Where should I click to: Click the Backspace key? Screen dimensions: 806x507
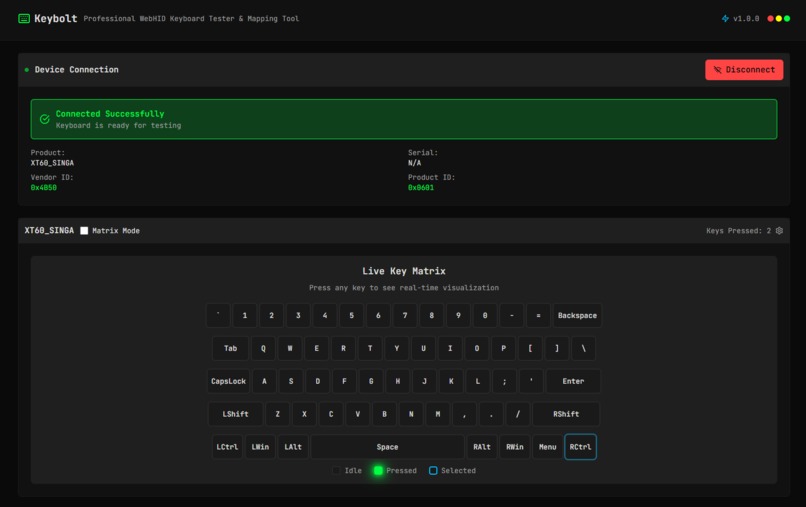tap(577, 315)
